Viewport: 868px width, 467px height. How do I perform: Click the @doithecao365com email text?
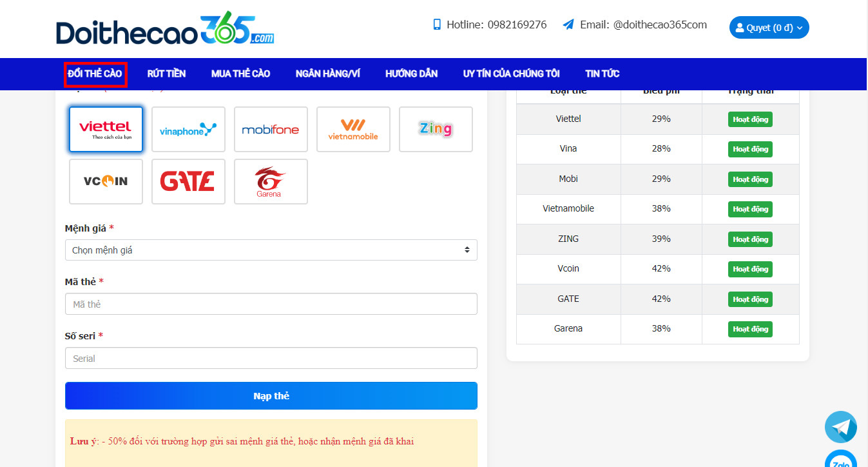click(660, 25)
